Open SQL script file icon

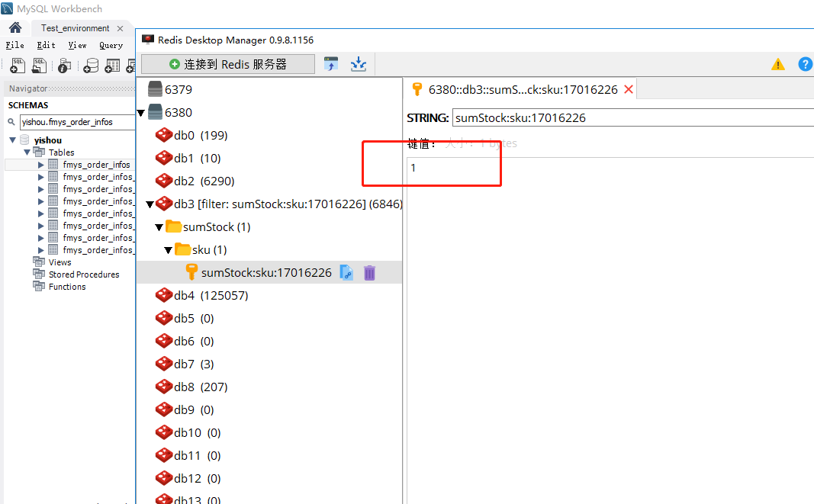[x=40, y=66]
